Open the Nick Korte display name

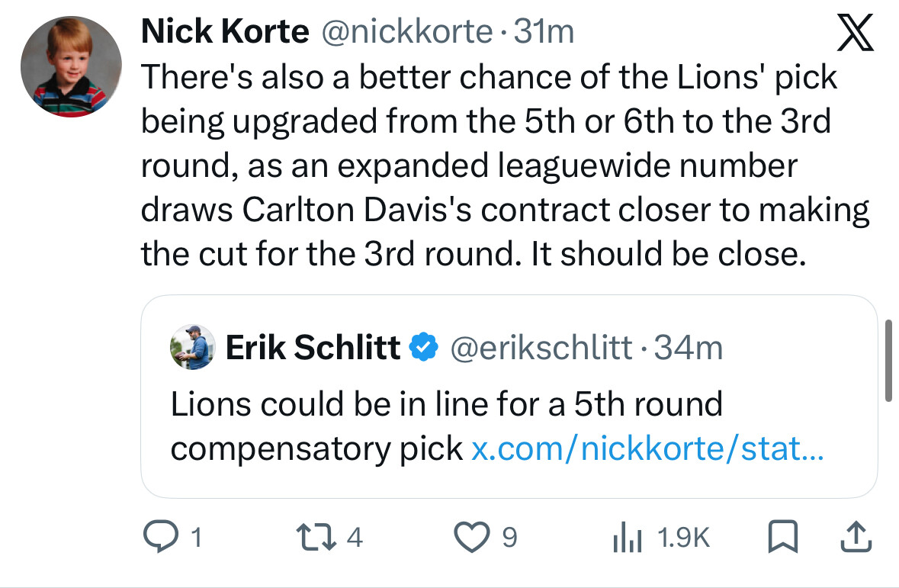[226, 31]
